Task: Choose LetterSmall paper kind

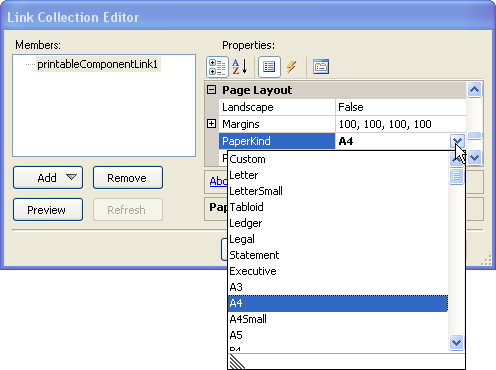Action: [338, 191]
